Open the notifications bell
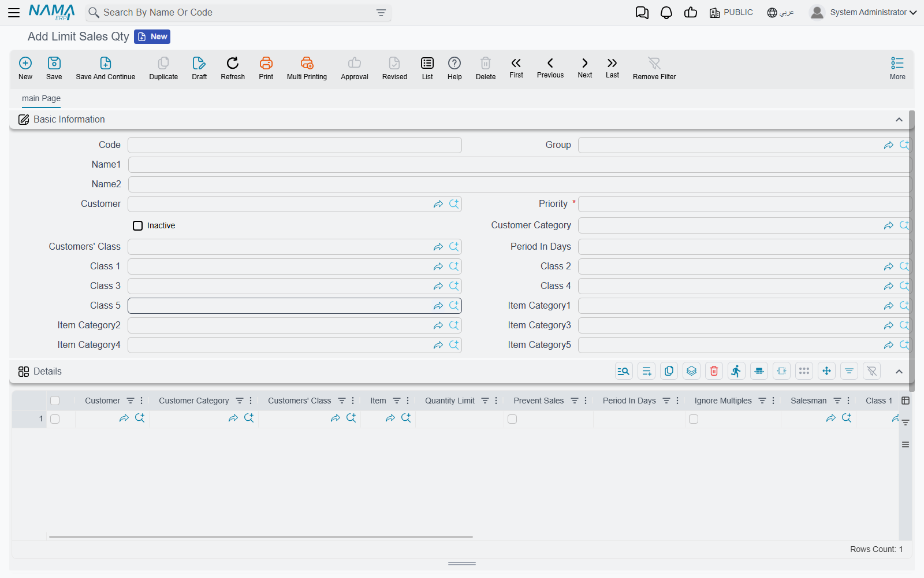924x578 pixels. [x=666, y=13]
